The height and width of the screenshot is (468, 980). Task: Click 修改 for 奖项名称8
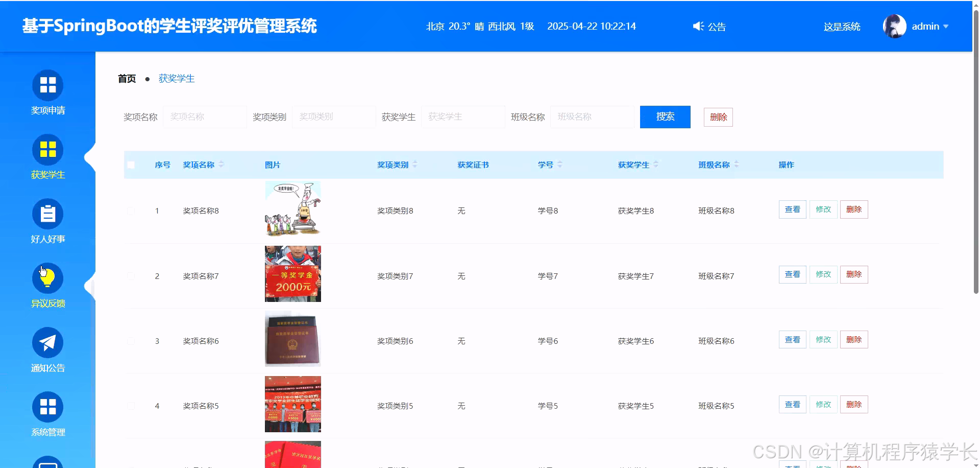point(823,209)
